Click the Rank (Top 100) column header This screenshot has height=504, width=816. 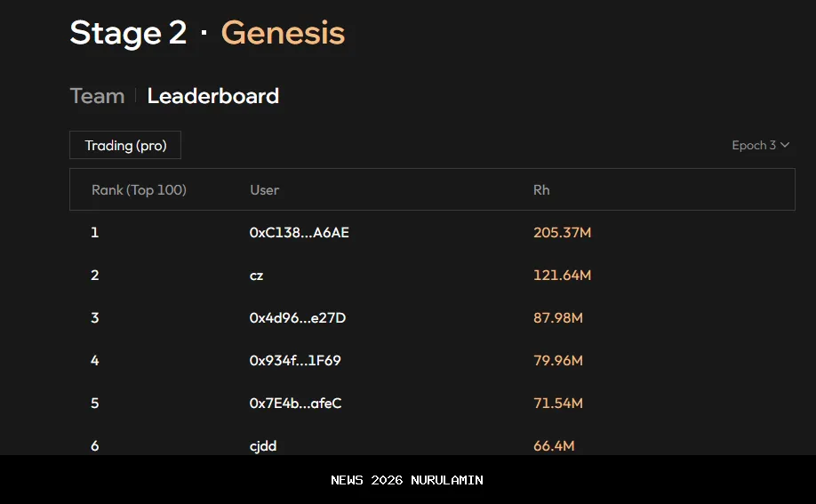(x=139, y=189)
